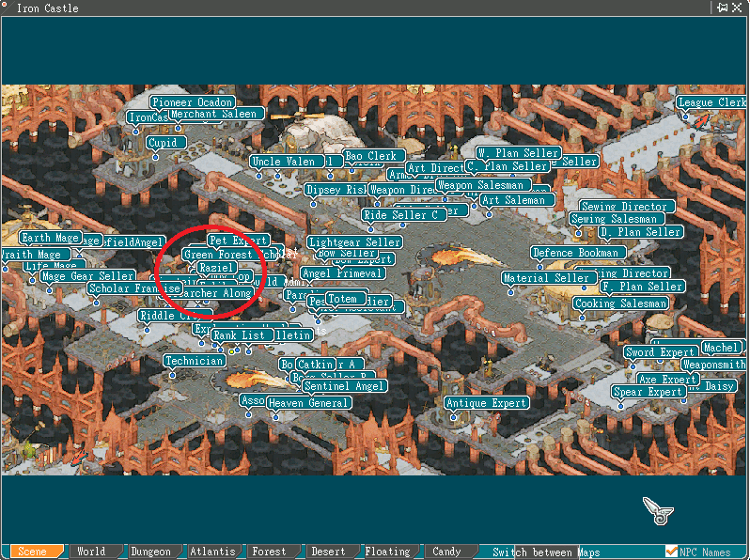The image size is (750, 560).
Task: Select the Earth Mage label
Action: pyautogui.click(x=50, y=238)
